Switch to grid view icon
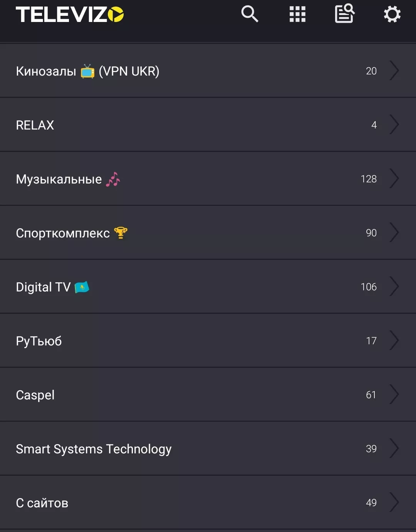416x532 pixels. [297, 14]
